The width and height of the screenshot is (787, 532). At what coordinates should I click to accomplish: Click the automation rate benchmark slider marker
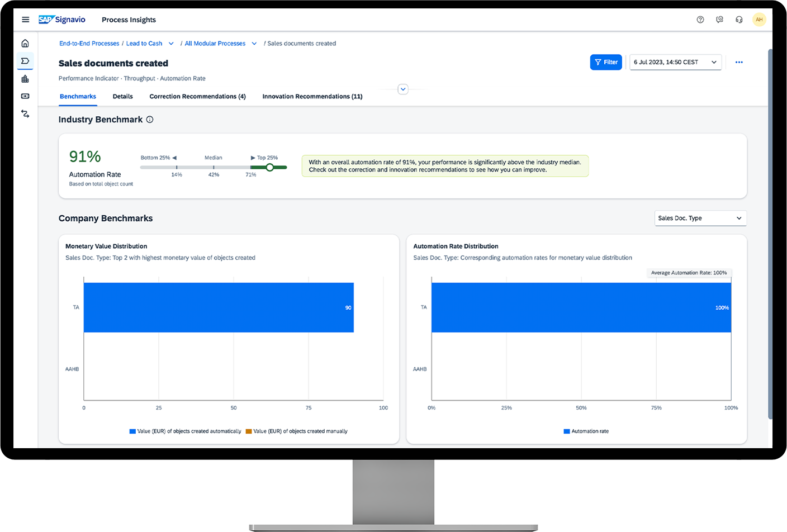(x=270, y=167)
